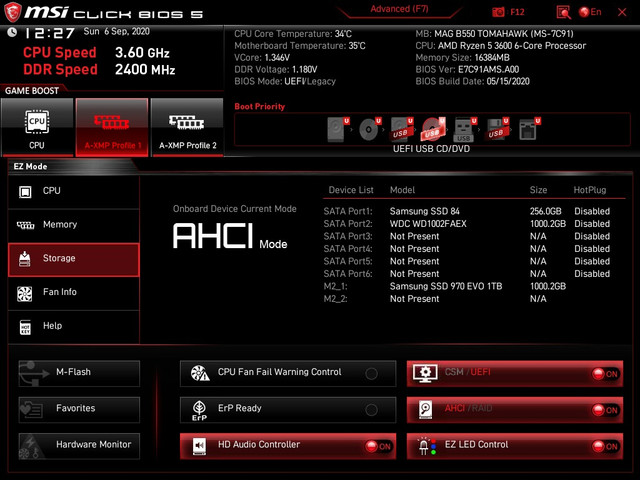The image size is (640, 480).
Task: Click the M2_2 Not Present entry
Action: (414, 299)
